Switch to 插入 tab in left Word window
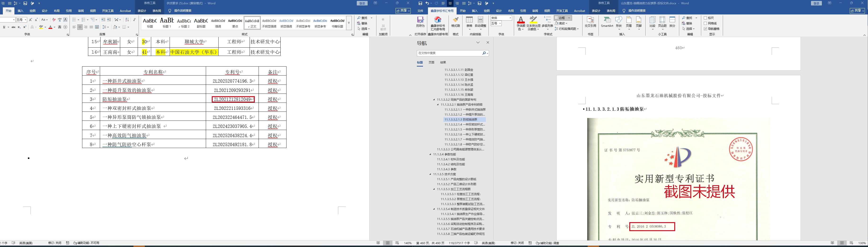 point(20,11)
